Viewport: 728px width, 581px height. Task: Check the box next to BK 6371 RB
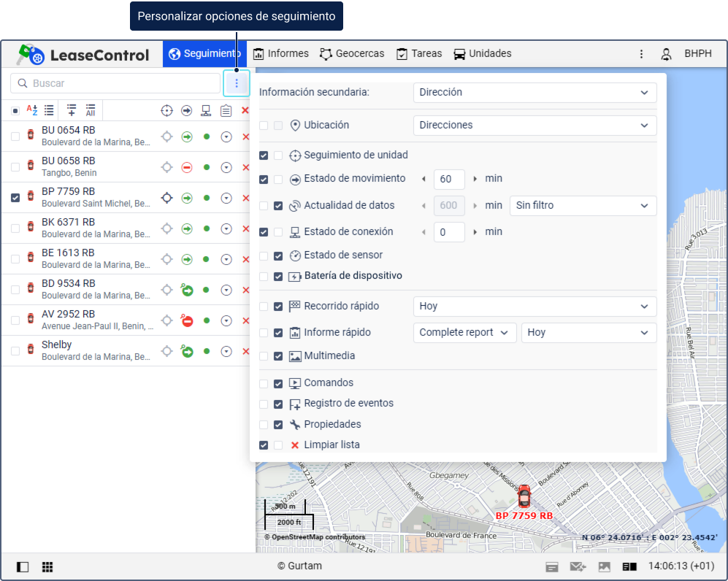15,228
